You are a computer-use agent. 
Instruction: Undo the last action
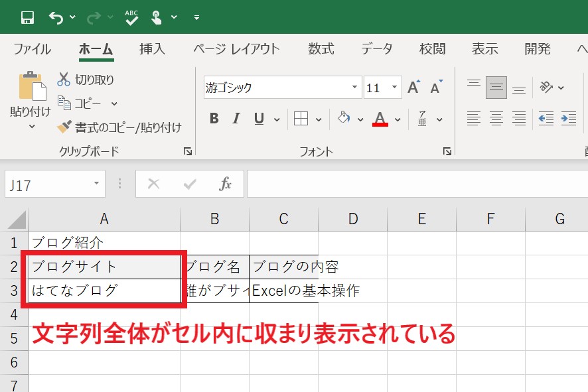[56, 17]
